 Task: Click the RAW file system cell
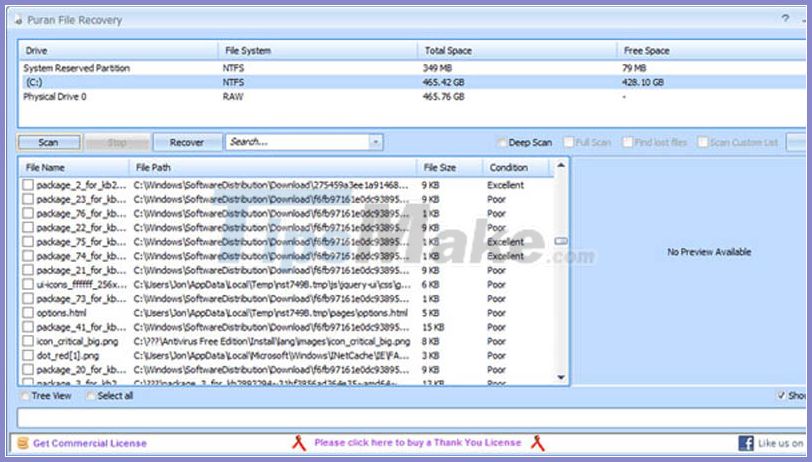[233, 97]
